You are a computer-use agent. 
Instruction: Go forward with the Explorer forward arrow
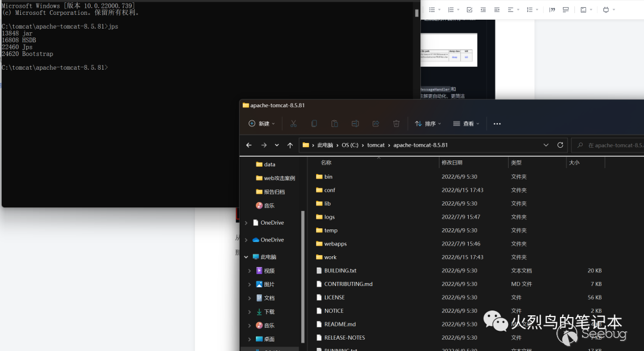(x=264, y=145)
